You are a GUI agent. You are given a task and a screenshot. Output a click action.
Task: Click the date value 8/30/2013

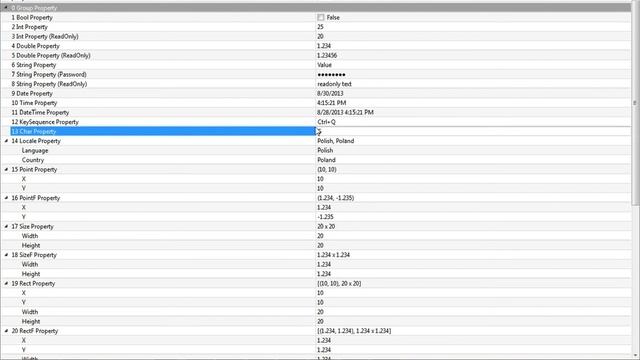point(330,93)
